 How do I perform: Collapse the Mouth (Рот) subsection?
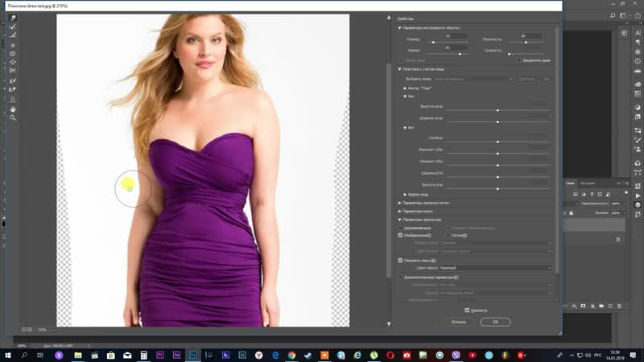[405, 128]
